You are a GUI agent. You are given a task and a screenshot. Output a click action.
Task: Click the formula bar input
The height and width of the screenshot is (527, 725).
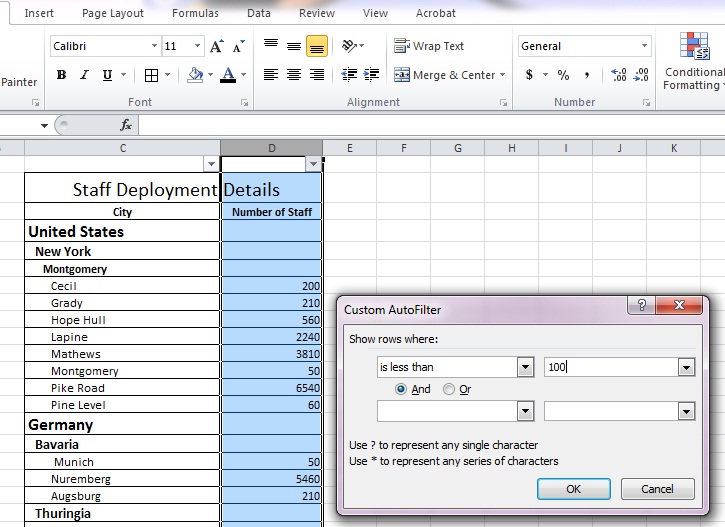[431, 125]
